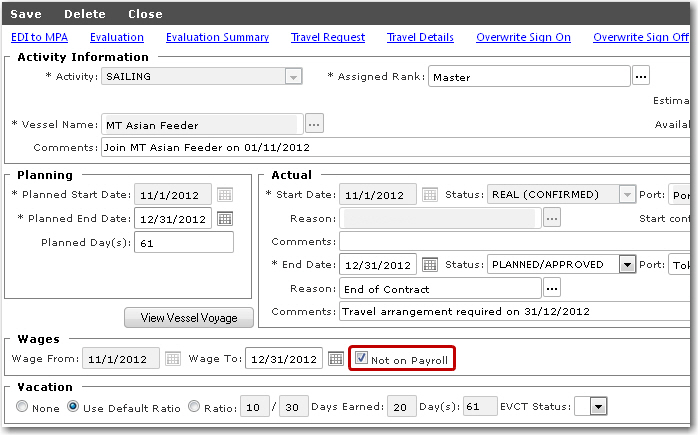The height and width of the screenshot is (435, 698).
Task: Uncheck the Not on Payroll checkbox
Action: [x=361, y=358]
